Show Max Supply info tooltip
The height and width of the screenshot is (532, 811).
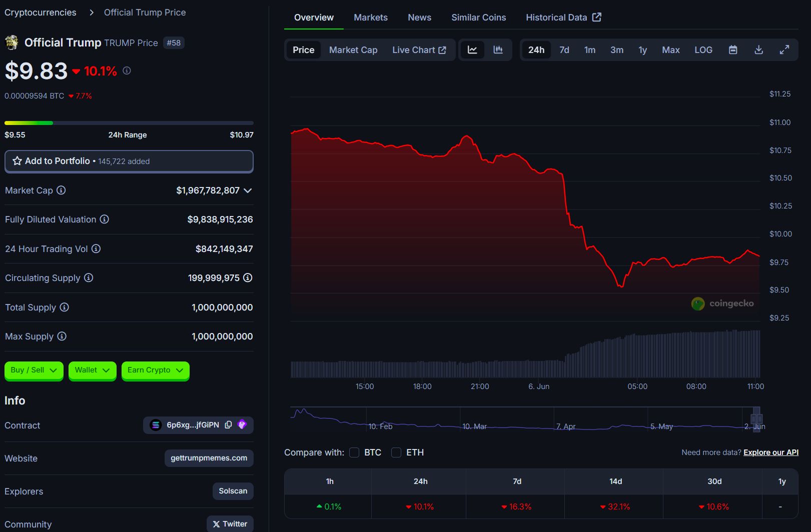(x=62, y=336)
